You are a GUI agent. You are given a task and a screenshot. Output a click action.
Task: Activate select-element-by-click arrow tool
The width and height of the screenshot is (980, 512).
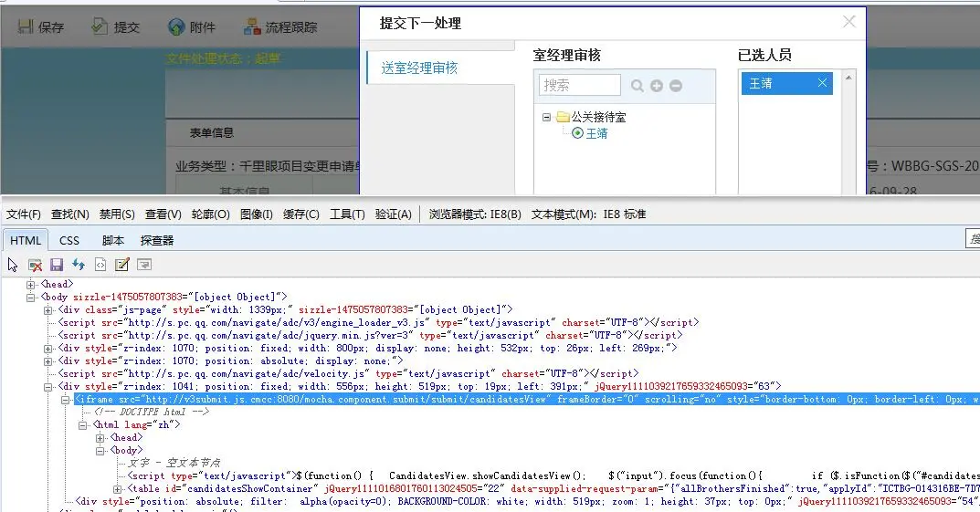pyautogui.click(x=13, y=265)
